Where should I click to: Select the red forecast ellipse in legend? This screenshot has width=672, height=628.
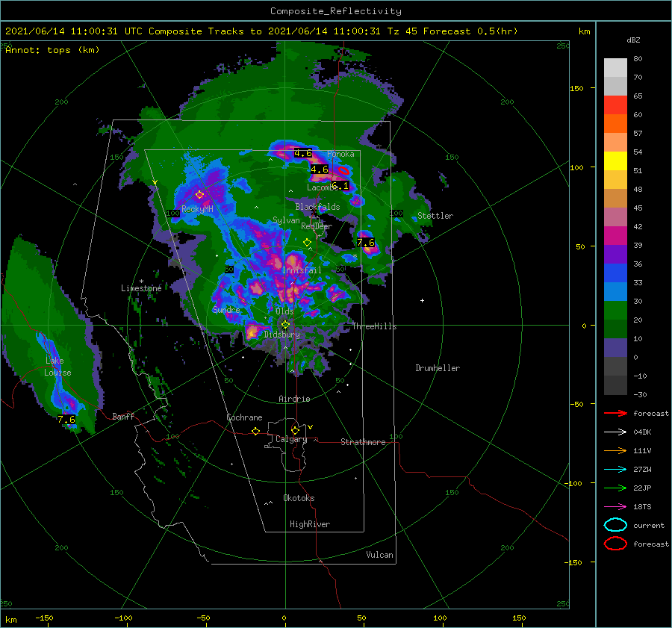615,544
